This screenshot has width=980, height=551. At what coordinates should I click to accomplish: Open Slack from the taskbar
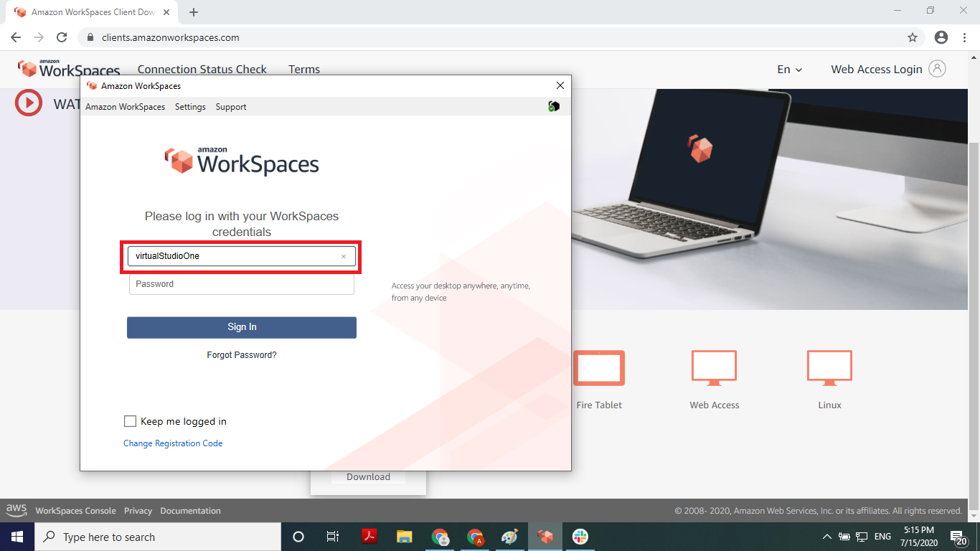(x=580, y=537)
